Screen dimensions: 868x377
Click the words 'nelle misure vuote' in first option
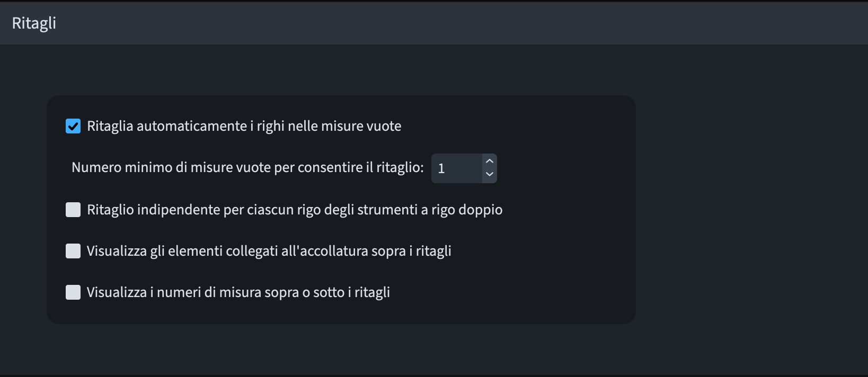(344, 126)
